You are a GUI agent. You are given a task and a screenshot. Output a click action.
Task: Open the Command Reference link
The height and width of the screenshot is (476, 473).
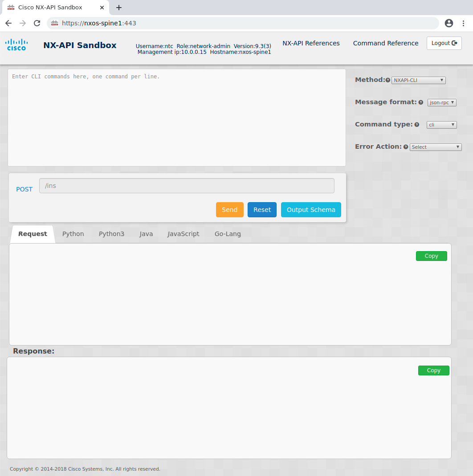pos(385,43)
